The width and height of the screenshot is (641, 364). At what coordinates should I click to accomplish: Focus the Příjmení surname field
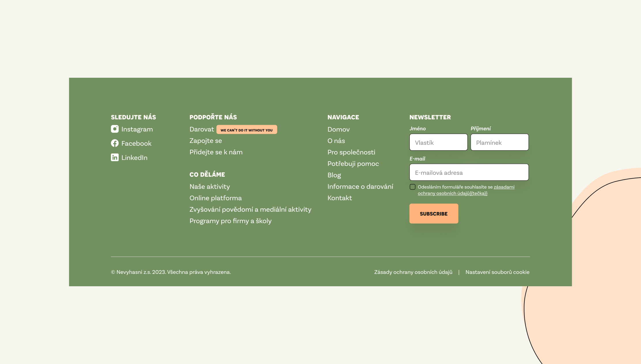499,142
